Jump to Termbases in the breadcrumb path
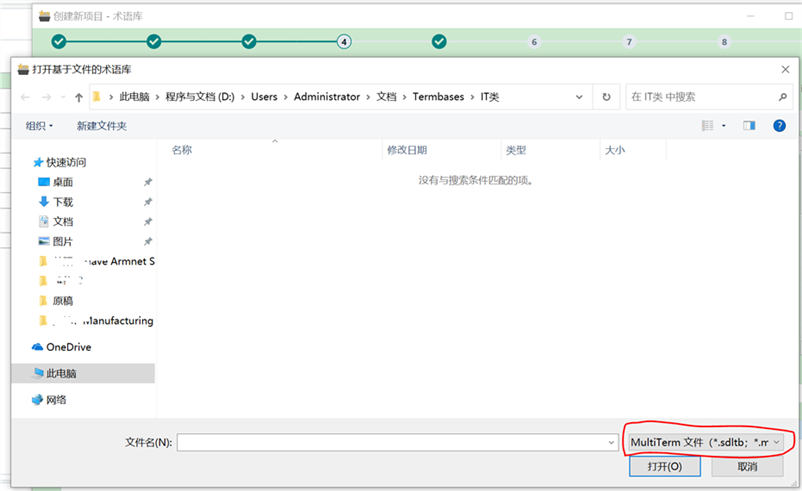The image size is (802, 491). [x=438, y=97]
